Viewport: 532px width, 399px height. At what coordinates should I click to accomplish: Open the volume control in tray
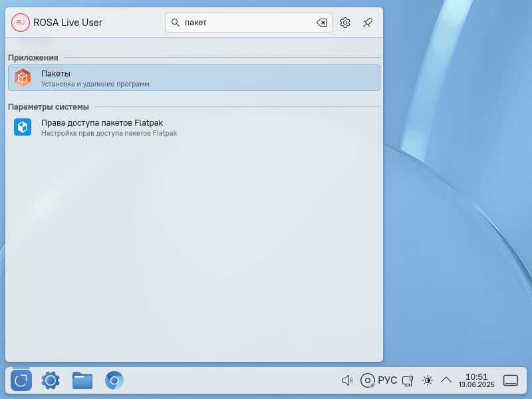pyautogui.click(x=347, y=380)
